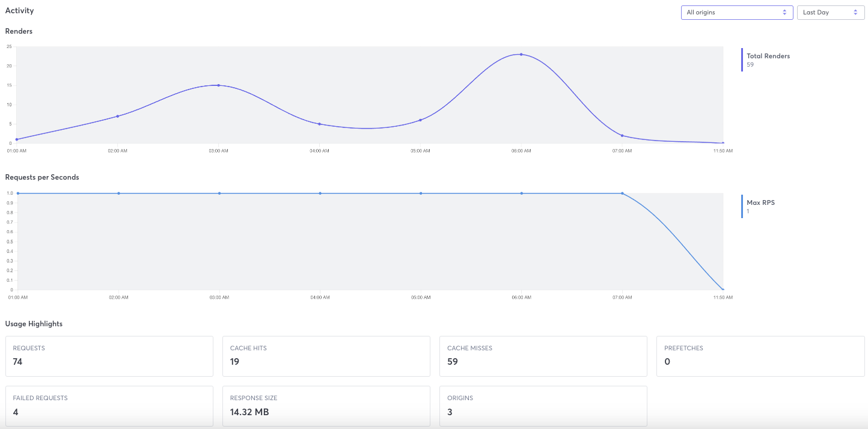Select the 01:00 AM point on Requests per Seconds chart
The height and width of the screenshot is (429, 868).
(x=17, y=193)
